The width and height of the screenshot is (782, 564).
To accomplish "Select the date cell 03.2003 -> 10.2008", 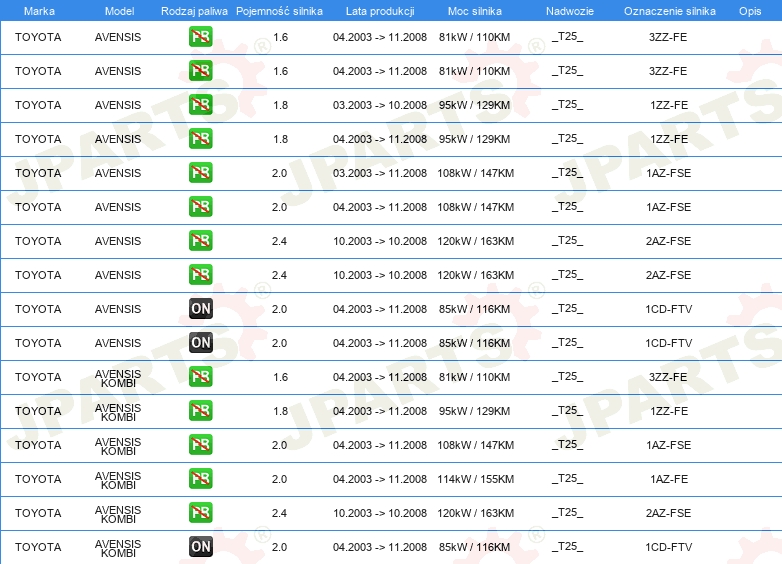I will tap(380, 105).
